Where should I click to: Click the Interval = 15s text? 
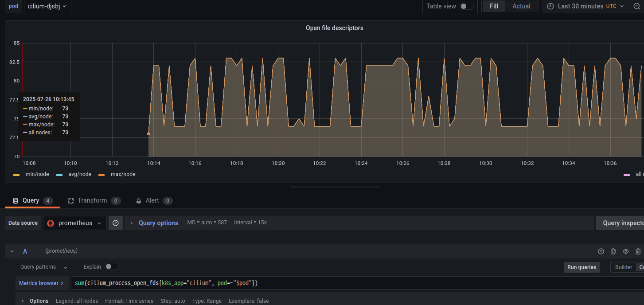[x=250, y=223]
